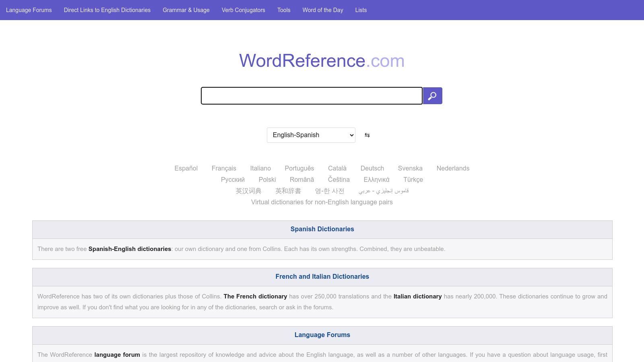Select the 英汉词典 Chinese dictionary link
Image resolution: width=644 pixels, height=362 pixels.
point(248,191)
